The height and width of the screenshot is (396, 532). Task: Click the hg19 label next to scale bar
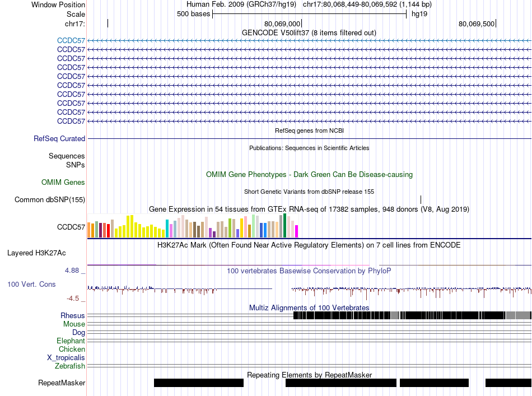pos(419,14)
